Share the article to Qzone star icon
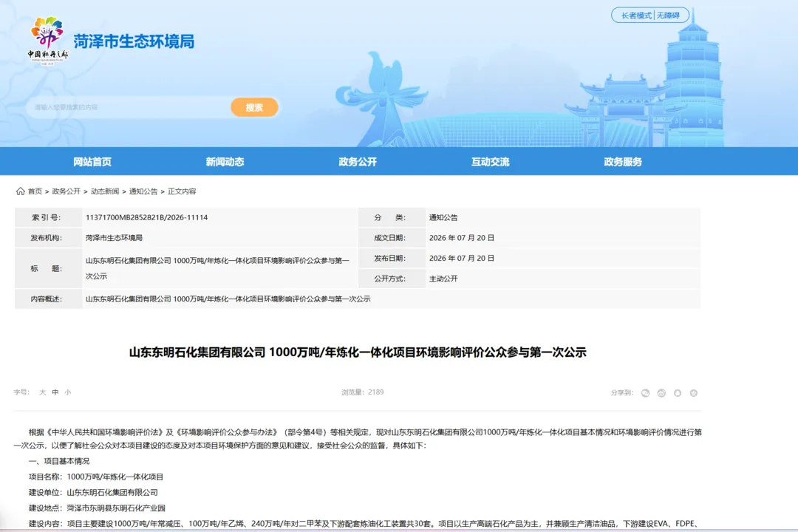This screenshot has height=532, width=798. 694,393
